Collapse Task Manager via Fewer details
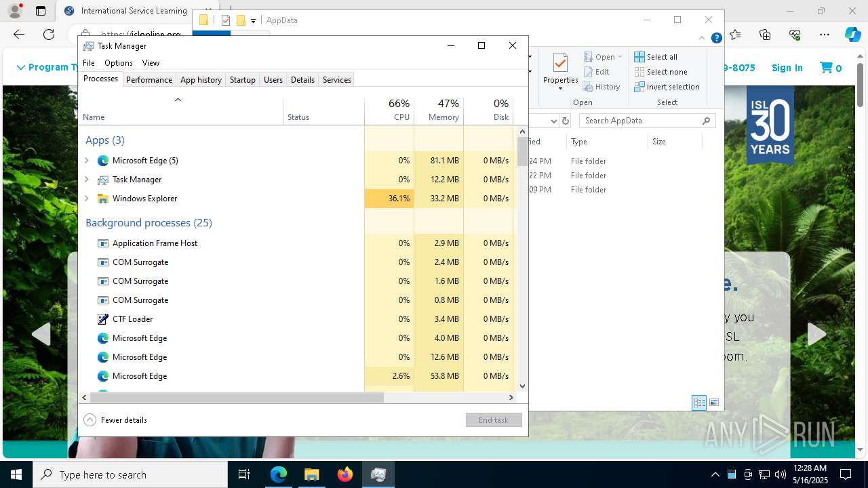The height and width of the screenshot is (488, 868). click(115, 420)
